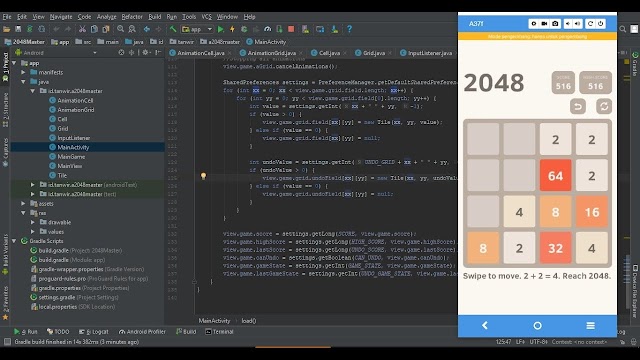Collapse the java folder node

(24, 82)
